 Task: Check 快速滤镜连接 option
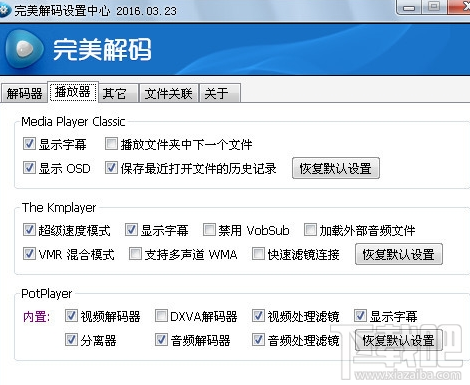258,254
